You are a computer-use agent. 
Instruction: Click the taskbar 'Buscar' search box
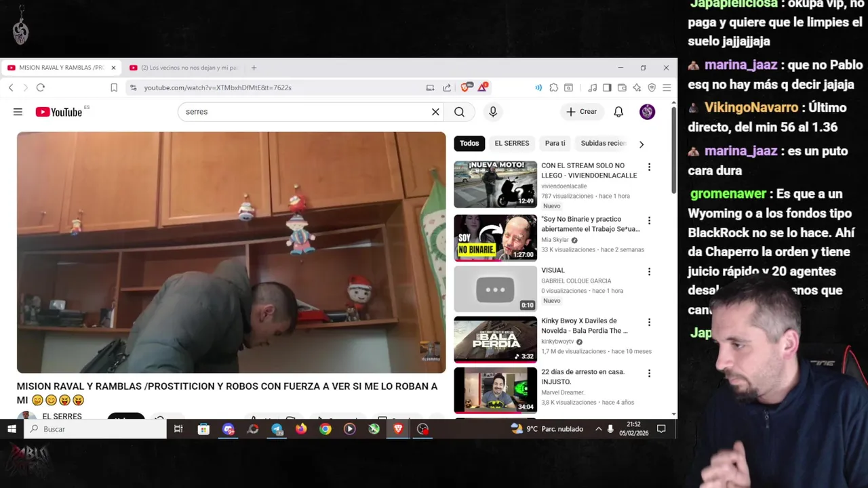point(95,429)
